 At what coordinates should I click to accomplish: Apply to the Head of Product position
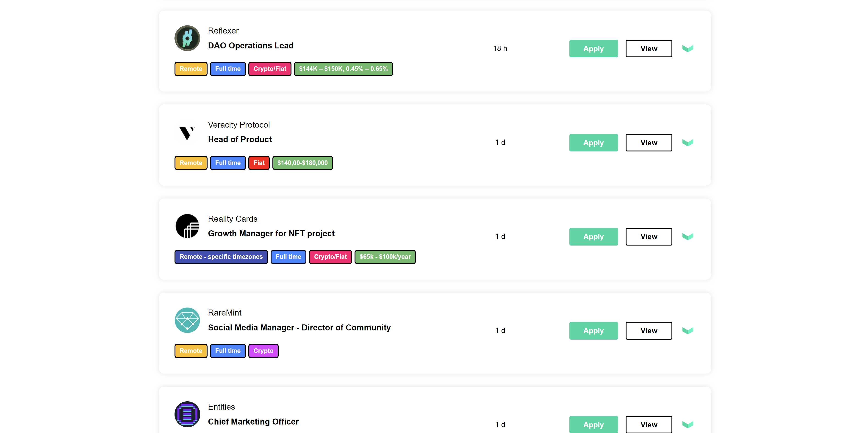click(x=593, y=142)
